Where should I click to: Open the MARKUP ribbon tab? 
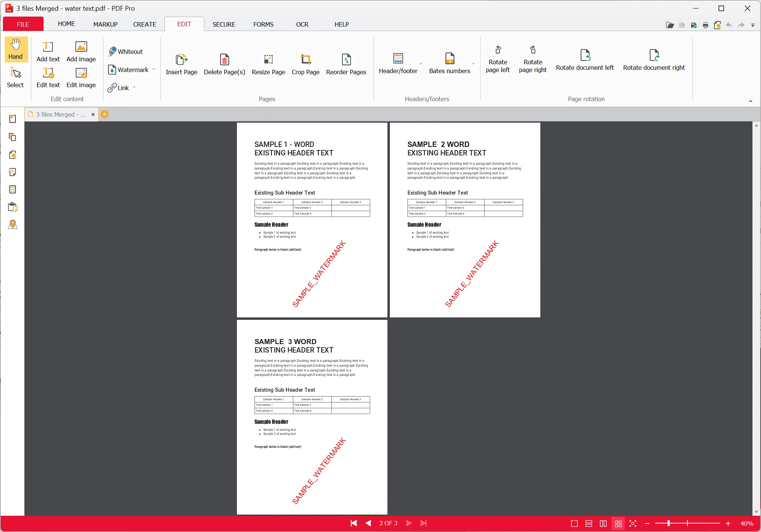(x=105, y=24)
